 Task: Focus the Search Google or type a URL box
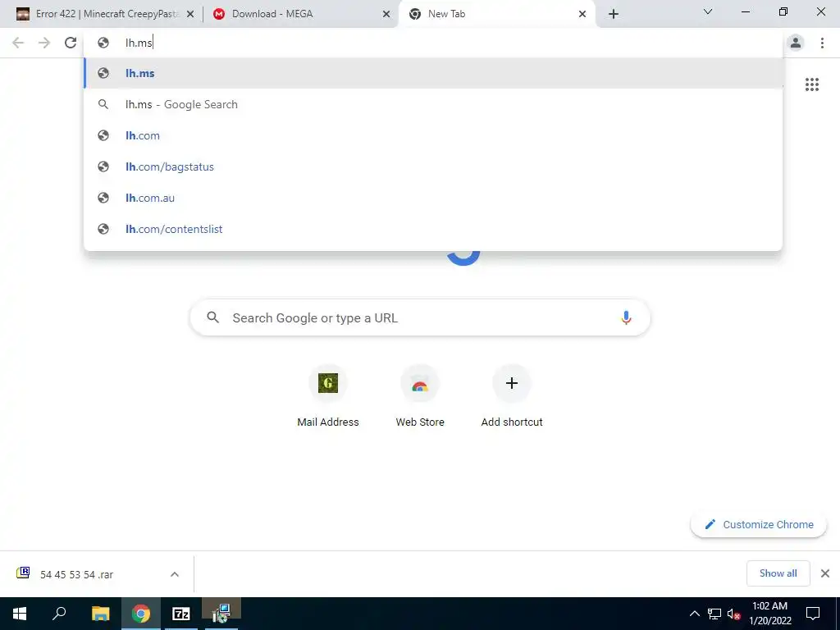point(420,317)
